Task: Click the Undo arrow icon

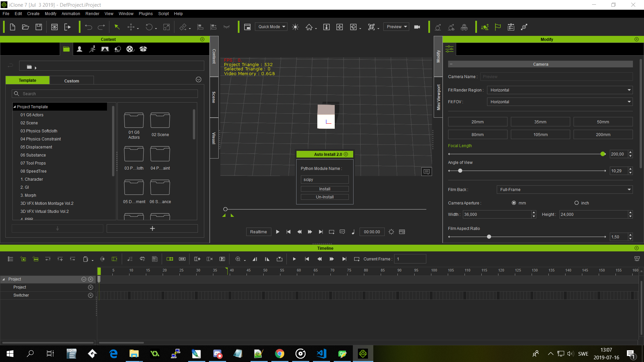Action: click(x=89, y=27)
